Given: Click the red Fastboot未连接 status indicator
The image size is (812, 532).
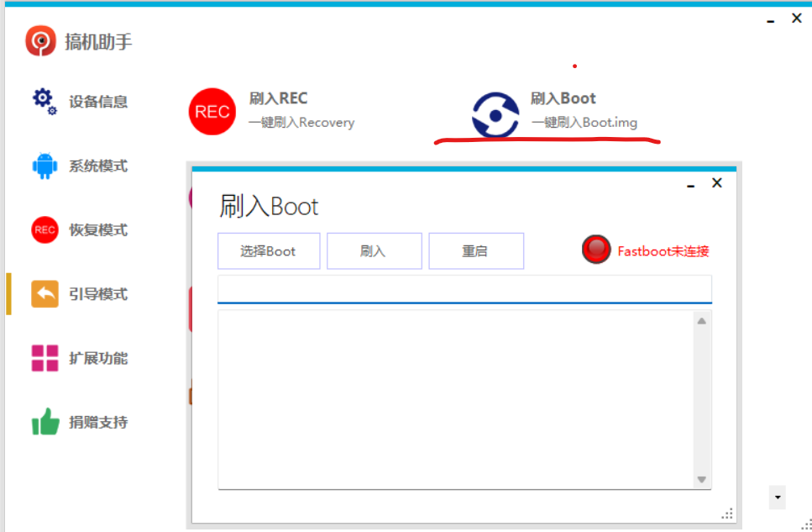Looking at the screenshot, I should [596, 250].
